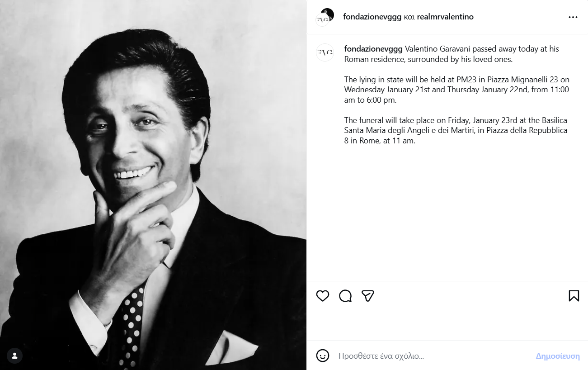588x370 pixels.
Task: Click the dark realmrvalentino avatar in the header
Action: pos(328,14)
